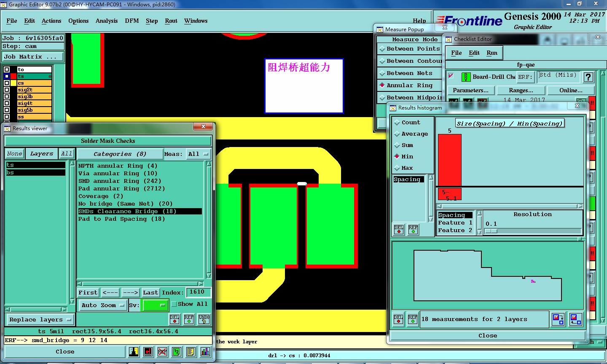
Task: Open the yellow notes report icon
Action: point(191,351)
